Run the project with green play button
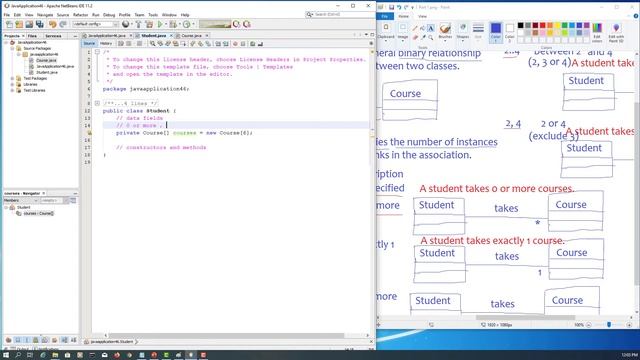Viewport: 640px width, 360px height. coord(160,24)
